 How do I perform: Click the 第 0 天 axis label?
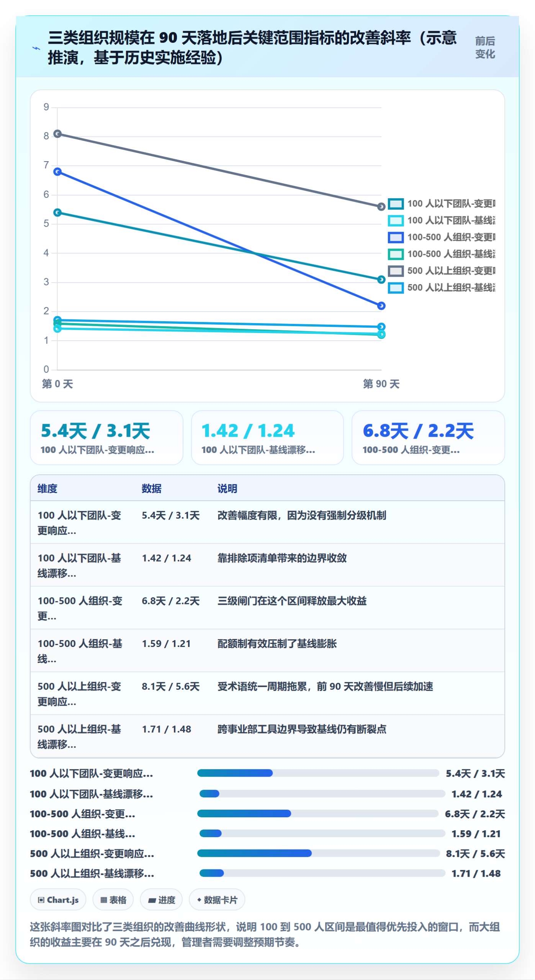click(57, 384)
